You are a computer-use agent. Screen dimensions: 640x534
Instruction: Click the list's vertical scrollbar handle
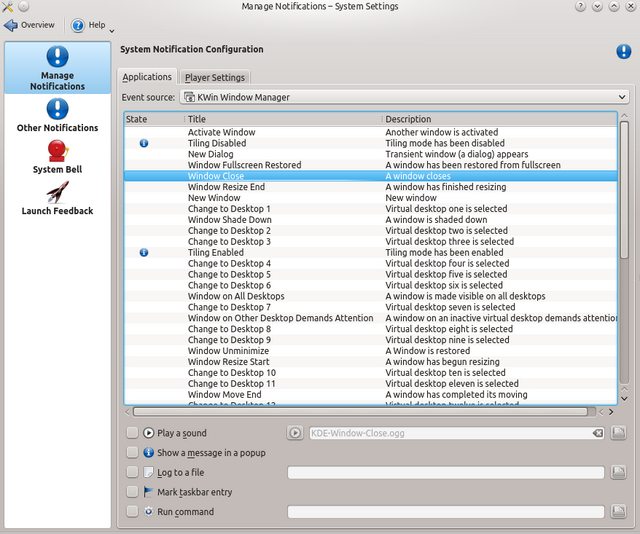coord(624,190)
